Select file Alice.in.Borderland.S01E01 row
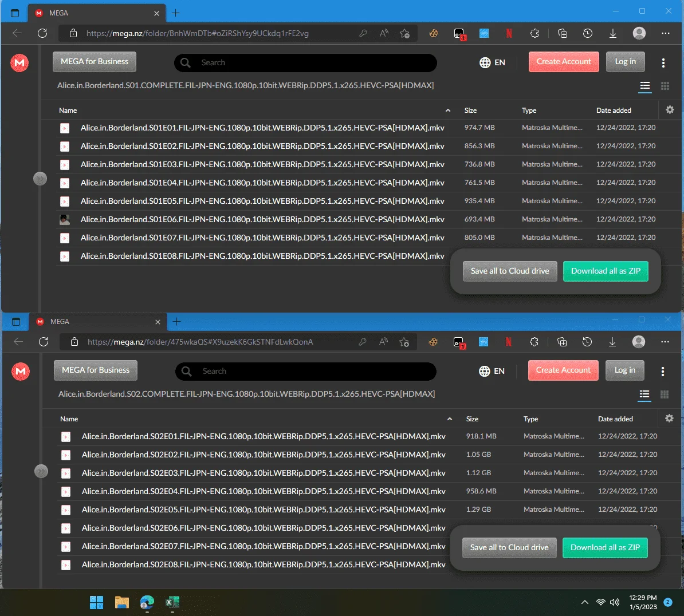 coord(362,128)
